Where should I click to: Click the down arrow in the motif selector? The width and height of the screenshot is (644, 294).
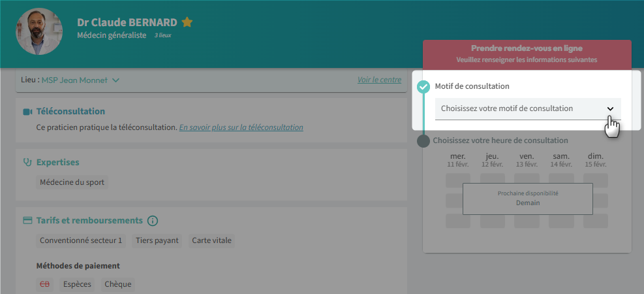[x=610, y=108]
